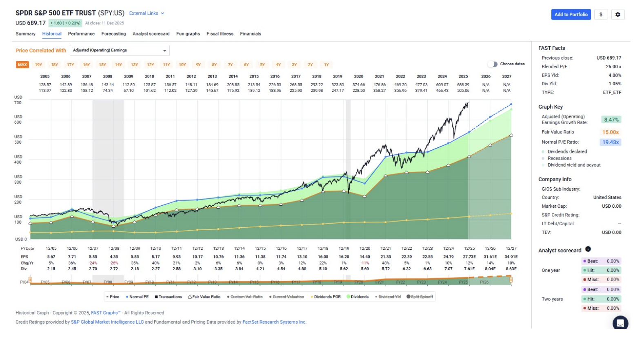Image resolution: width=644 pixels, height=351 pixels.
Task: Open the Fun graphs tab
Action: [188, 34]
